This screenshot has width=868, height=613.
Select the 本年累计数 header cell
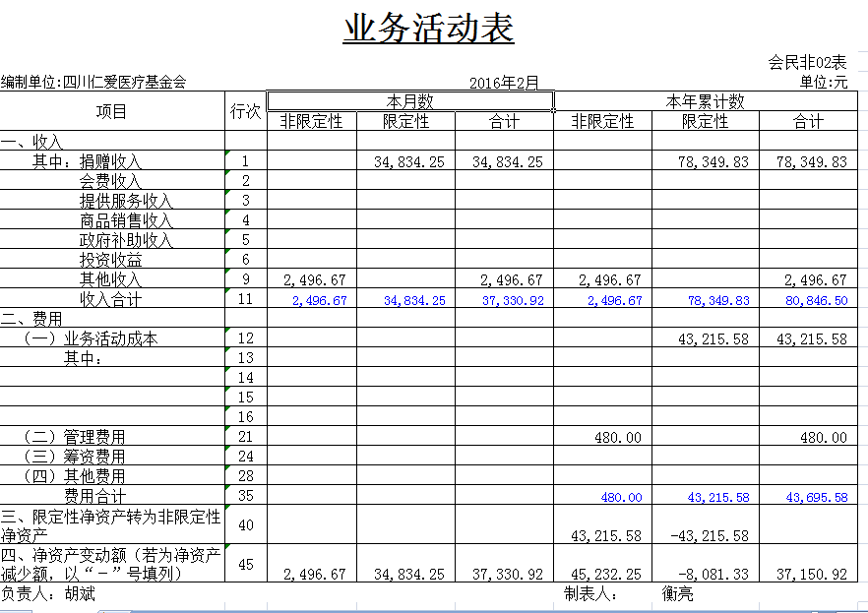(x=705, y=101)
